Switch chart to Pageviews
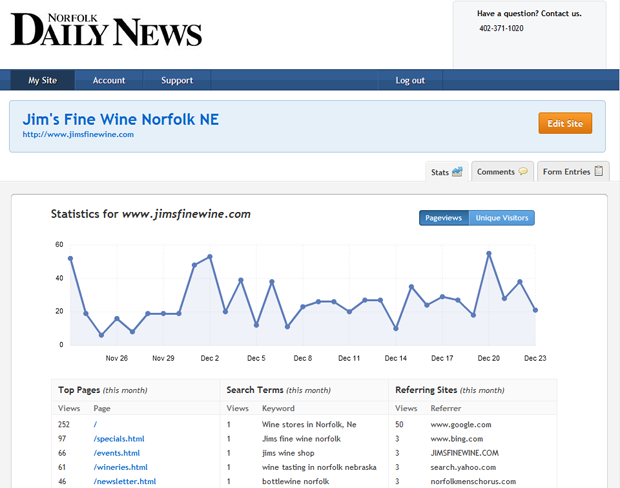620x488 pixels. pos(444,218)
